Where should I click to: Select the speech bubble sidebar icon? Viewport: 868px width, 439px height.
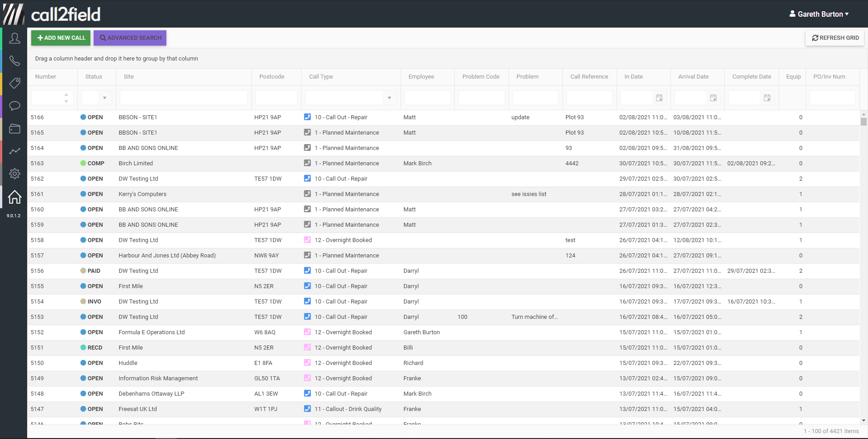coord(14,106)
